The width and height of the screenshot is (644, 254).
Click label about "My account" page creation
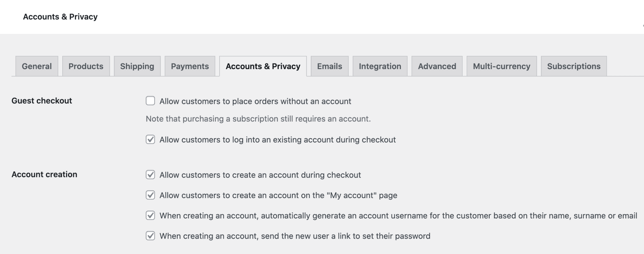pos(278,195)
